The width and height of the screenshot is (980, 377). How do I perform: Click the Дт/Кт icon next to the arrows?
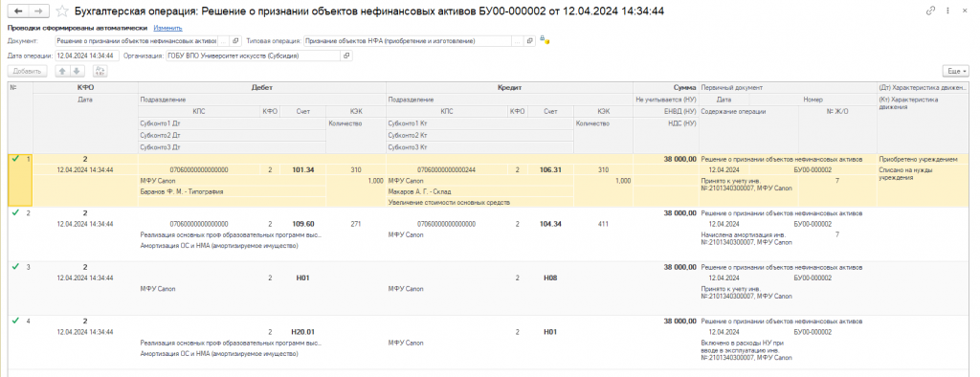[x=100, y=71]
